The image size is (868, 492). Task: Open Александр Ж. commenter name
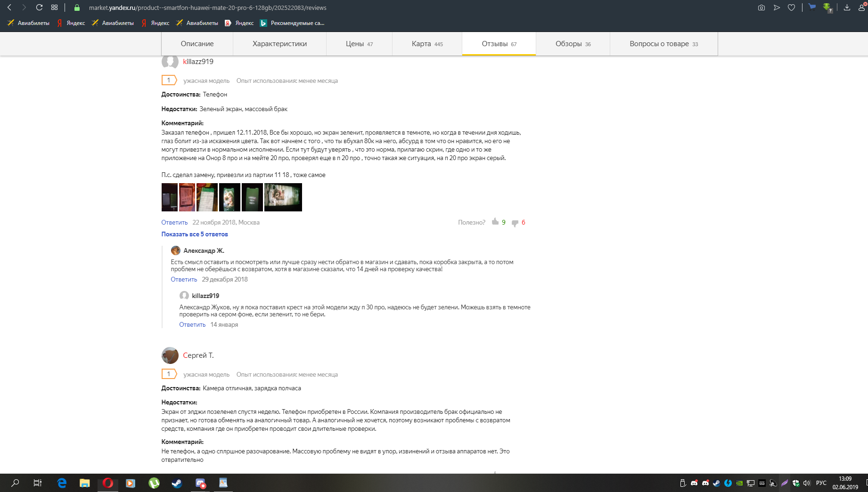pyautogui.click(x=204, y=250)
